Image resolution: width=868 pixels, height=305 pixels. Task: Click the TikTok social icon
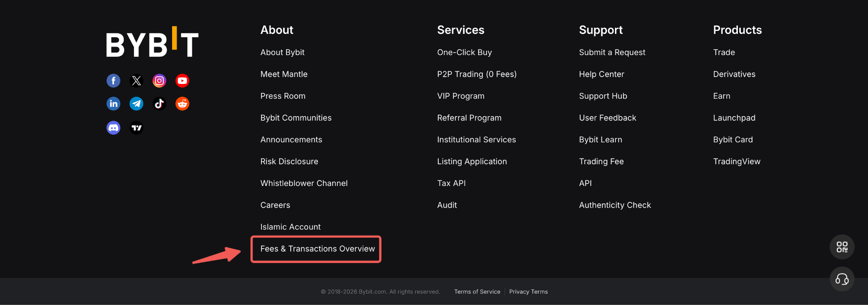coord(159,104)
